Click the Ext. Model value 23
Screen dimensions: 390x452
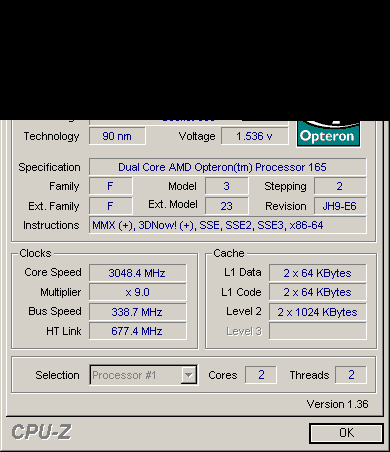point(227,206)
